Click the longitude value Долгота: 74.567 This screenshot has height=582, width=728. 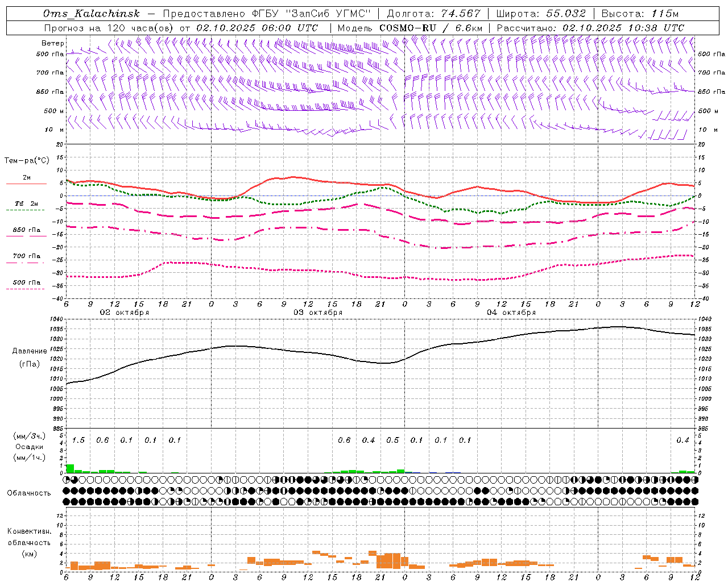(433, 14)
